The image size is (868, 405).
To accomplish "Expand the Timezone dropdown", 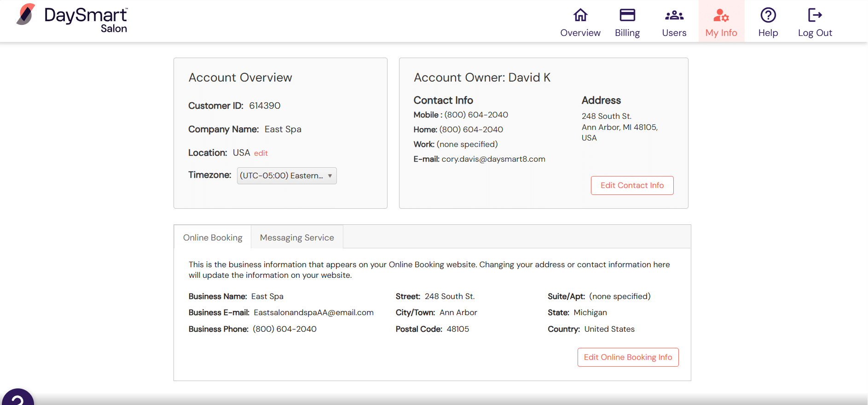I will (287, 176).
